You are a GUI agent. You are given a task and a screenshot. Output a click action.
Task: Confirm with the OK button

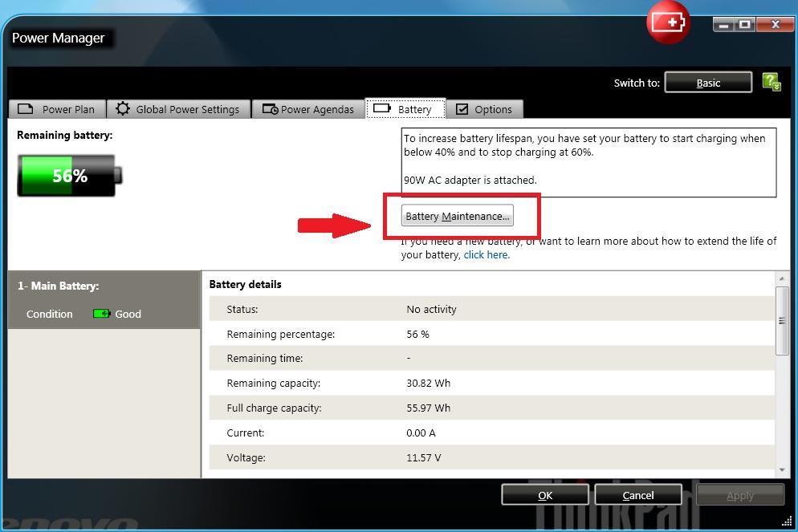[545, 495]
